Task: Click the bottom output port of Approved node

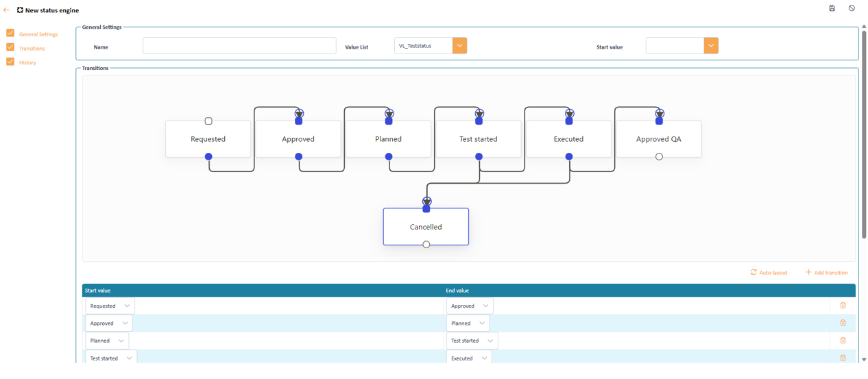Action: point(298,156)
